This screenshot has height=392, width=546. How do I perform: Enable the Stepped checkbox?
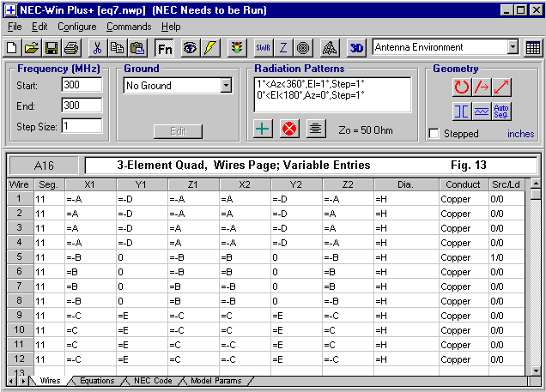(434, 134)
